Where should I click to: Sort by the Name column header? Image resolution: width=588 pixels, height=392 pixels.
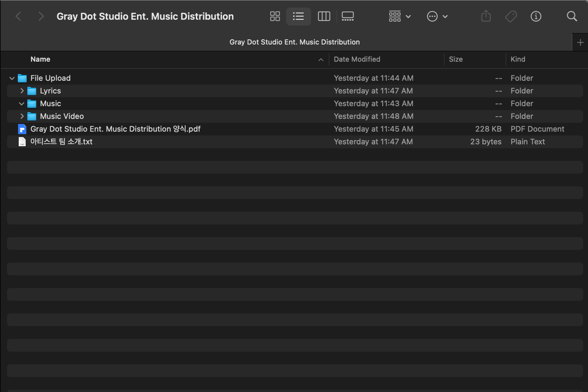pyautogui.click(x=40, y=59)
